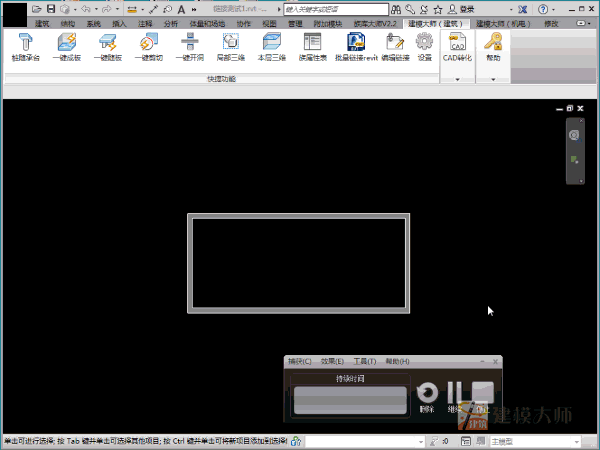Open the Help question mark icon

coord(543,9)
